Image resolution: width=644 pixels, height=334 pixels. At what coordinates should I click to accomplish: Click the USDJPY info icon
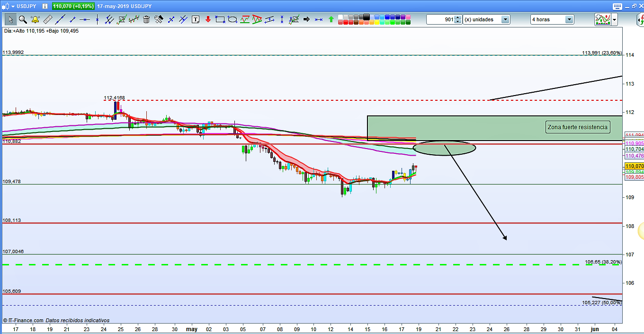(44, 6)
